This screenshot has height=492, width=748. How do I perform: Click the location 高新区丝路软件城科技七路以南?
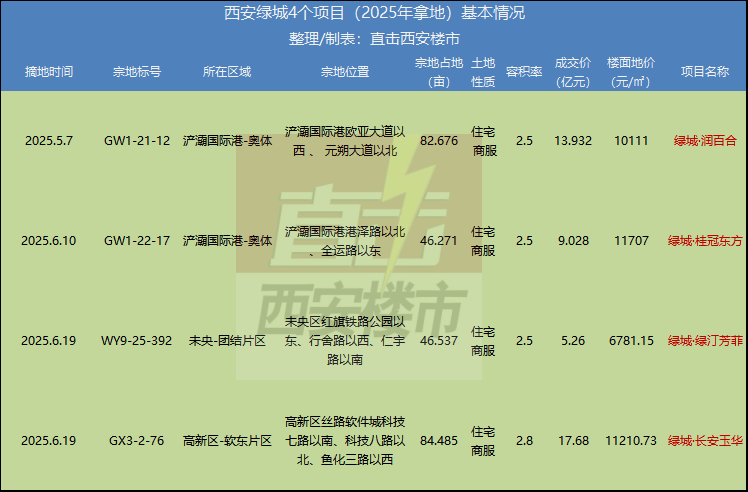(345, 440)
